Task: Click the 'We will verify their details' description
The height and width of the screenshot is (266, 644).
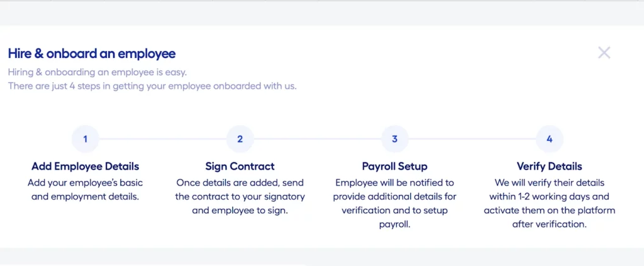Action: click(550, 204)
